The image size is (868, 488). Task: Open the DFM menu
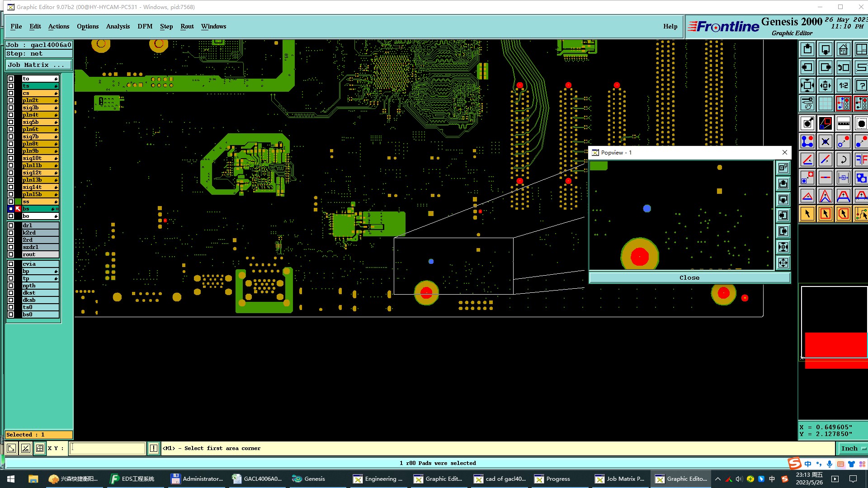click(145, 26)
